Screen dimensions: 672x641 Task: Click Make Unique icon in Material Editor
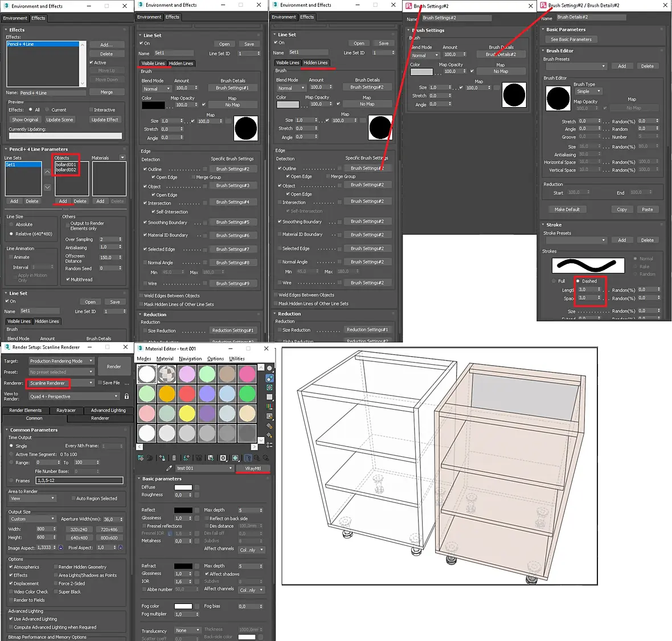click(199, 458)
